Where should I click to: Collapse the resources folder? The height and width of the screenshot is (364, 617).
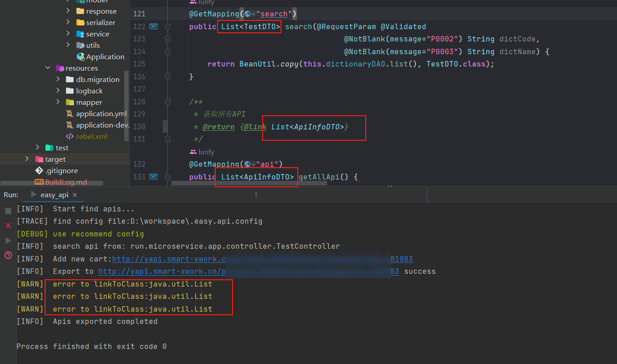tap(48, 68)
